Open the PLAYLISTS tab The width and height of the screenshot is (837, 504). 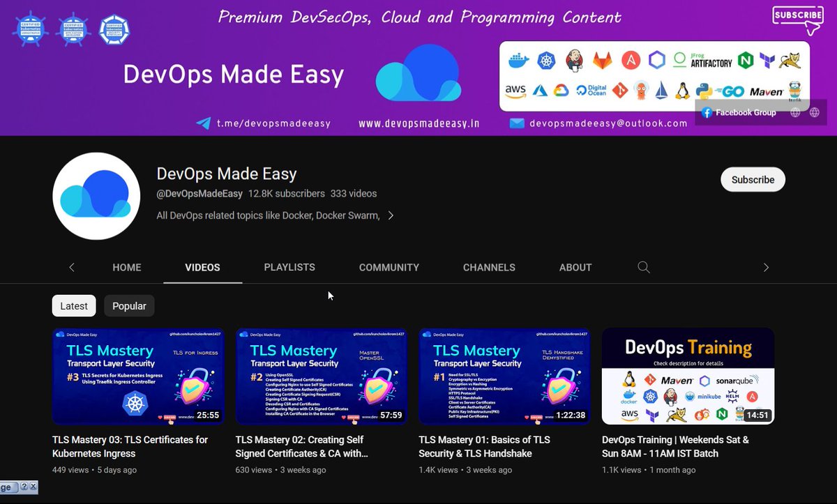click(289, 267)
